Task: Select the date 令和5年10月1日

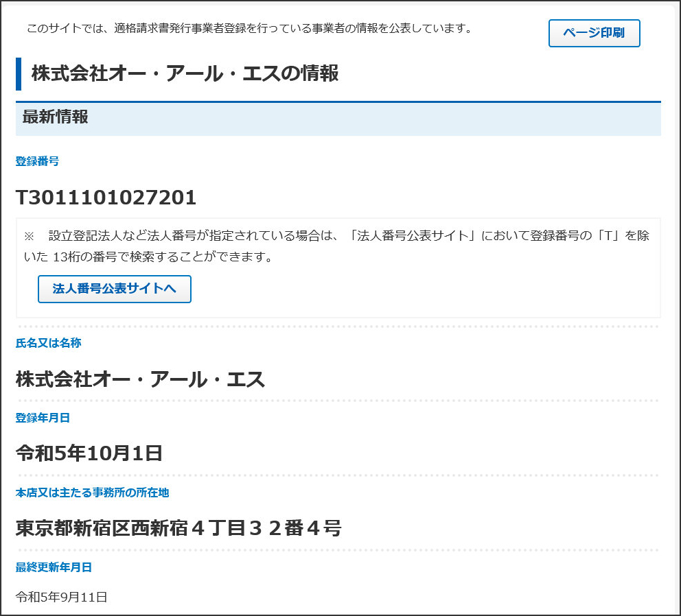Action: (89, 453)
